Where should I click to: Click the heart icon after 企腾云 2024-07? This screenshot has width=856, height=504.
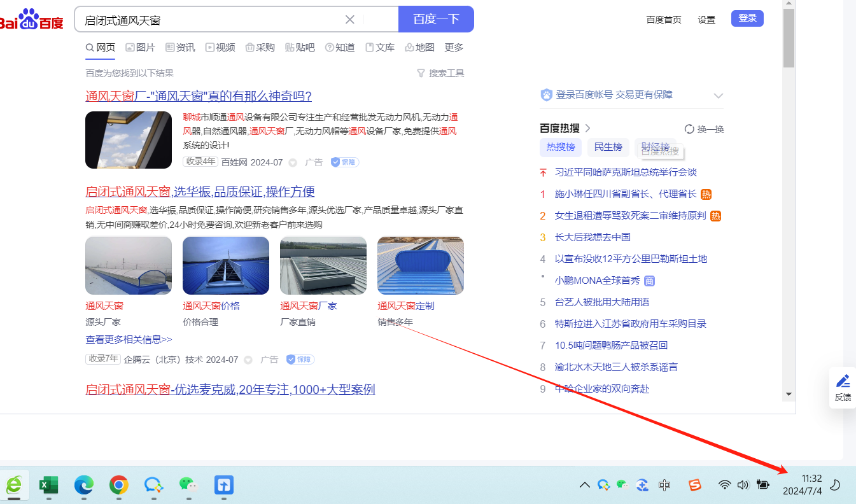[248, 360]
